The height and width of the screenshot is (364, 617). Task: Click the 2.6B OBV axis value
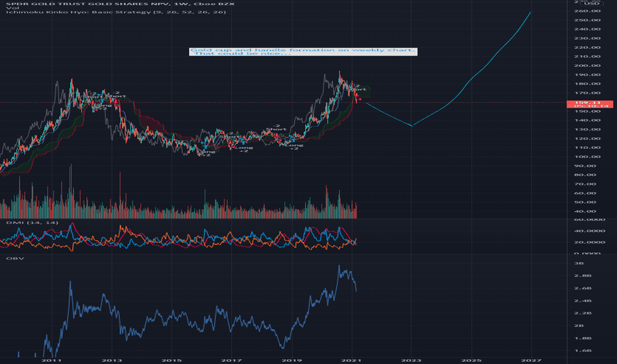coord(583,289)
